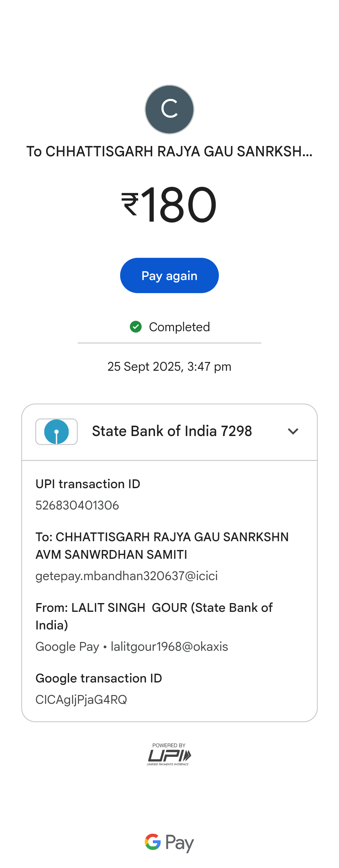Click the truncated recipient name heading

[x=169, y=152]
